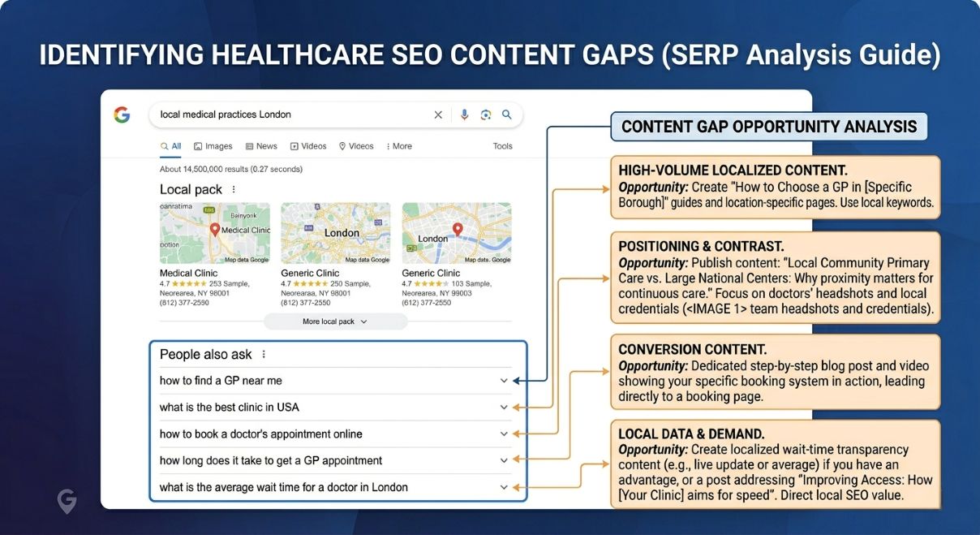Viewport: 980px width, 535px height.
Task: Open the Medical Clinic map thumbnail
Action: point(215,234)
